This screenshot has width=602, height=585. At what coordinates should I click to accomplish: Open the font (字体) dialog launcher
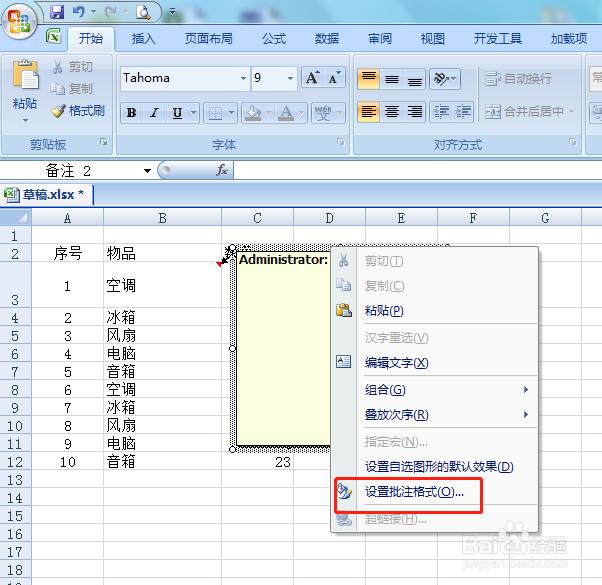click(x=341, y=142)
